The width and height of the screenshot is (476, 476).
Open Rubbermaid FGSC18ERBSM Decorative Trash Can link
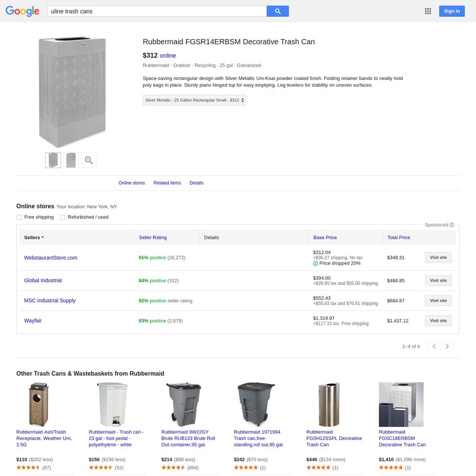click(402, 438)
